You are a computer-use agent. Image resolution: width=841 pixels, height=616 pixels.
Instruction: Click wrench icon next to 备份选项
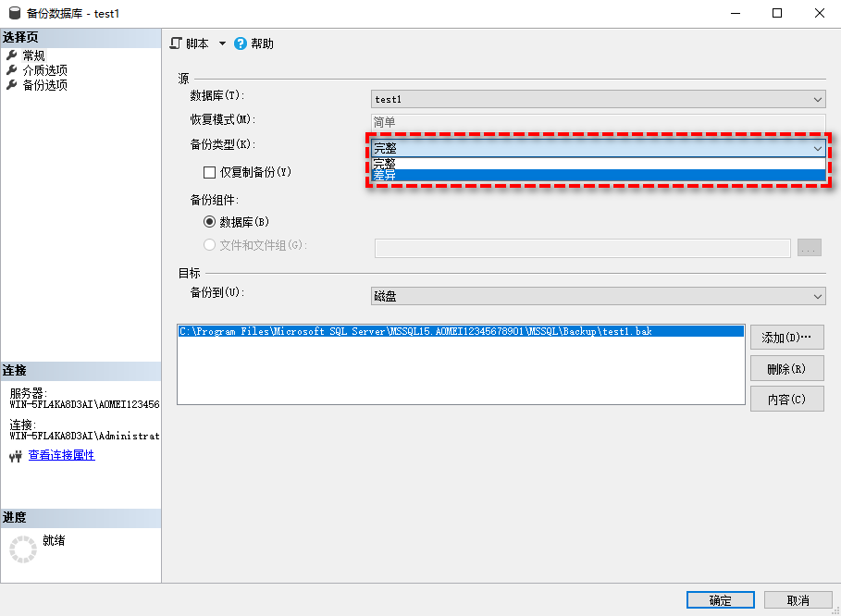coord(11,85)
